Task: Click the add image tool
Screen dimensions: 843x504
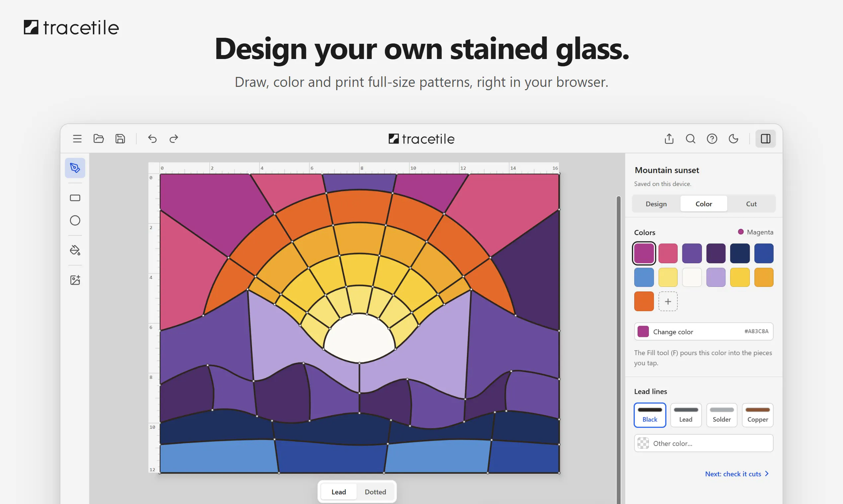Action: point(75,280)
